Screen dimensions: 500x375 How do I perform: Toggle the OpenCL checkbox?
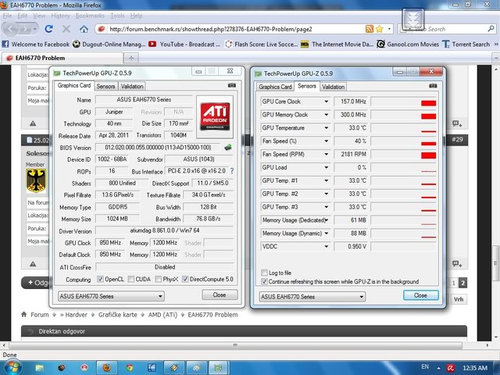(x=100, y=279)
